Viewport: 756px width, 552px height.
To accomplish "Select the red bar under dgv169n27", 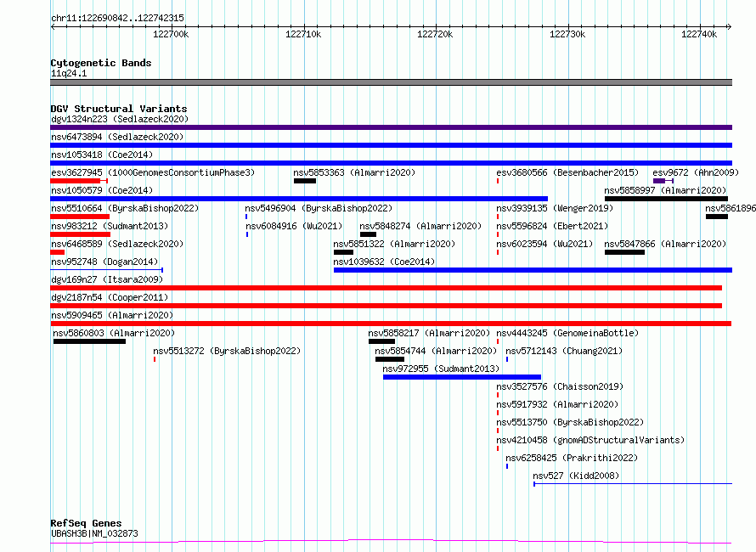I will (386, 288).
